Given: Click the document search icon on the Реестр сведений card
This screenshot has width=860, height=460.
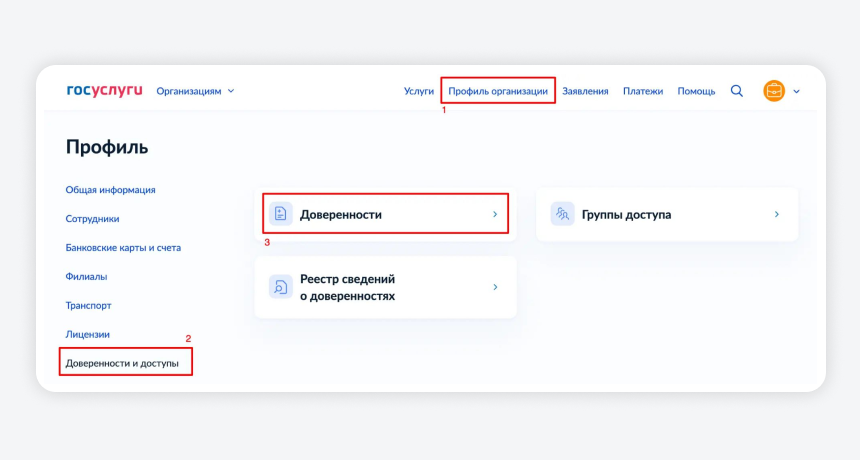Looking at the screenshot, I should pyautogui.click(x=280, y=287).
